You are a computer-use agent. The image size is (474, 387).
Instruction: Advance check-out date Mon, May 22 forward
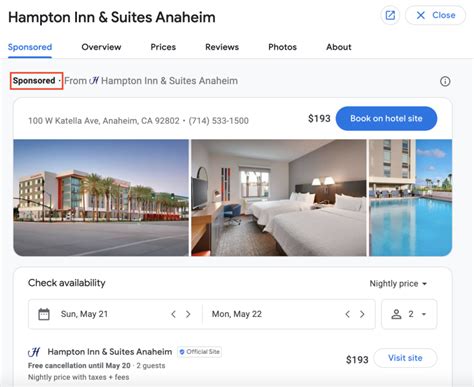(362, 314)
